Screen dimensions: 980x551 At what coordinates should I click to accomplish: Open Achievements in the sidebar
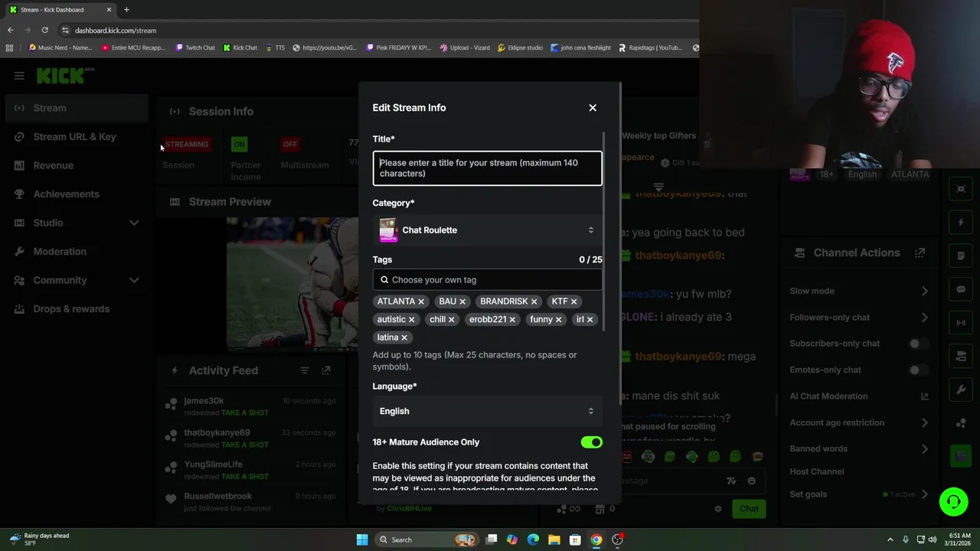tap(76, 194)
